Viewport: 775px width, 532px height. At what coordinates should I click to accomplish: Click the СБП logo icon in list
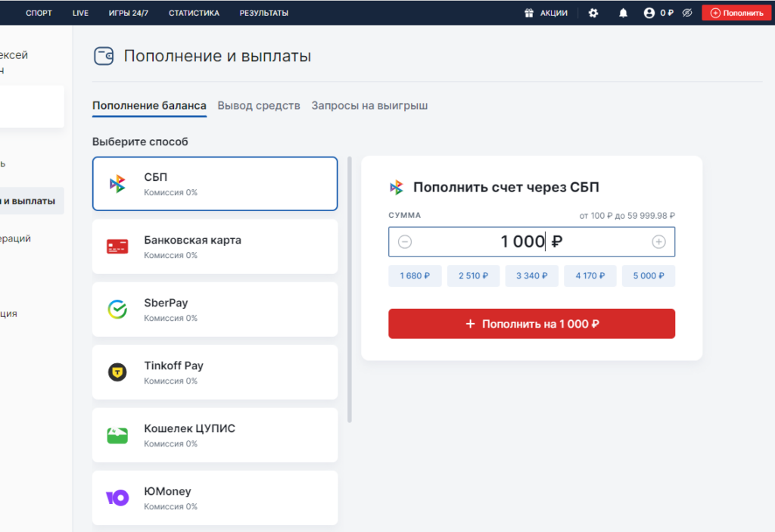[117, 184]
